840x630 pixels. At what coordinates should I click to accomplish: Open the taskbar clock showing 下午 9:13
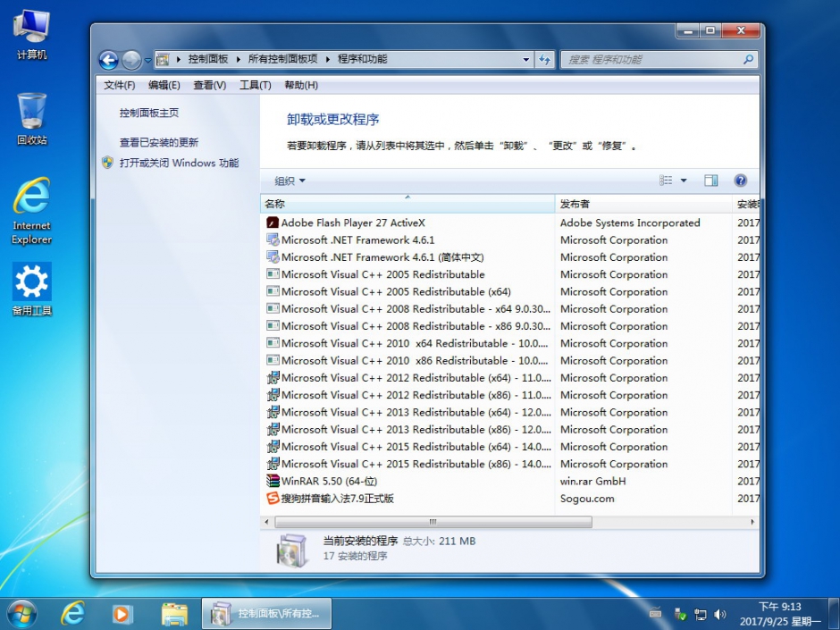[780, 614]
